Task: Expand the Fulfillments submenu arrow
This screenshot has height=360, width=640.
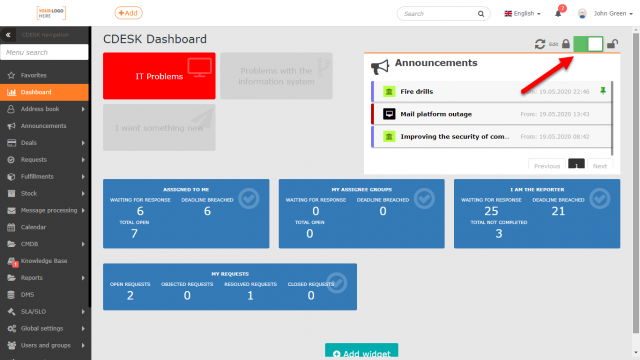Action: [x=83, y=177]
